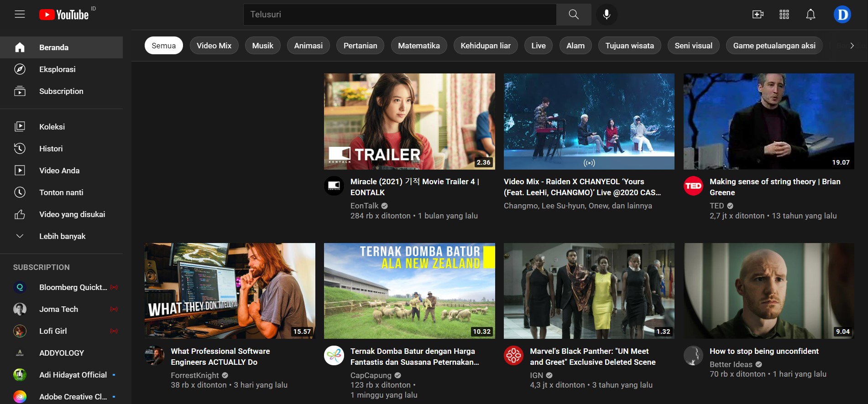868x404 pixels.
Task: Open the What They Don't Tell You thumbnail
Action: tap(230, 291)
